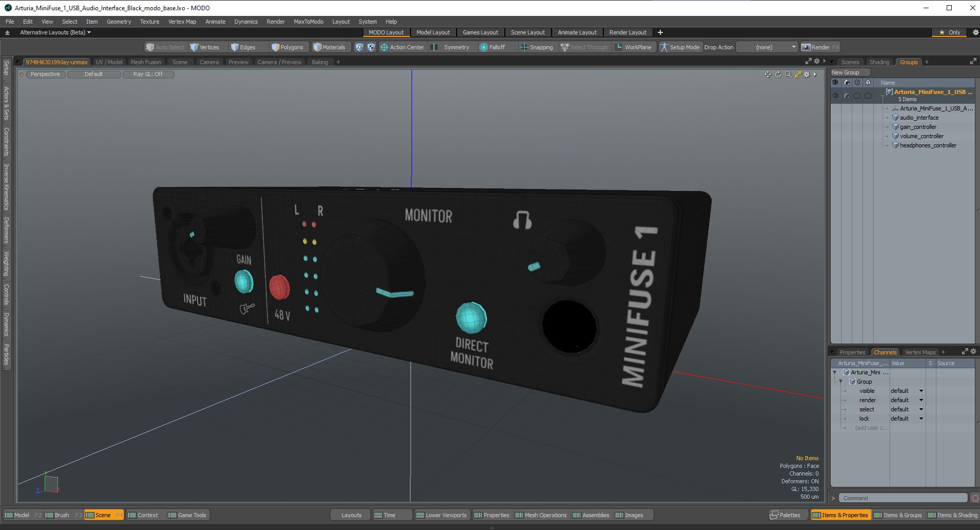The image size is (980, 530).
Task: Click the viewport rotate icon
Action: (778, 74)
